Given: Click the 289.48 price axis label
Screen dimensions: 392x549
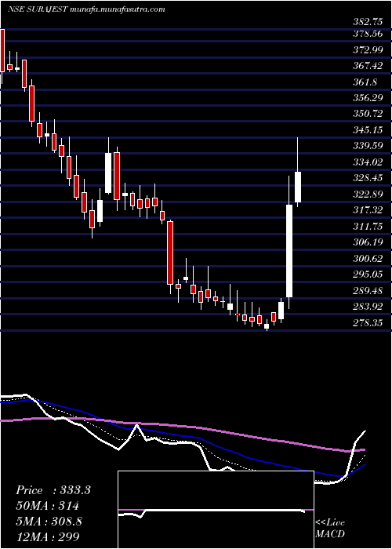Looking at the screenshot, I should pos(368,291).
